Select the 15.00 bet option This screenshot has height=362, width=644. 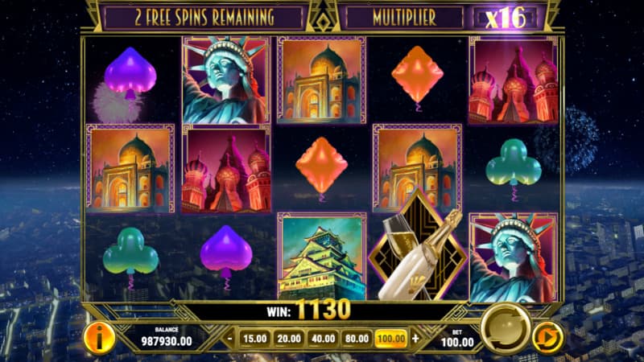[254, 339]
